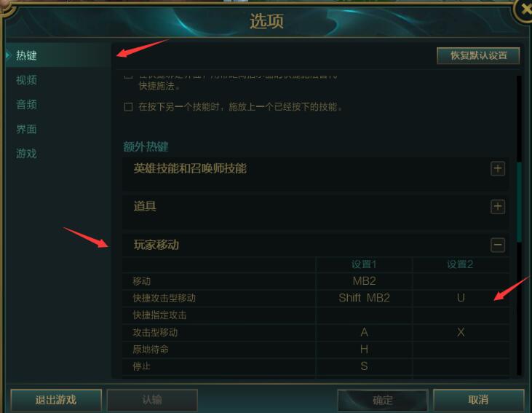Enable checkbox 在按下另一个技能时施放上一个技能
Screen dimensions: 532x413
[x=128, y=107]
